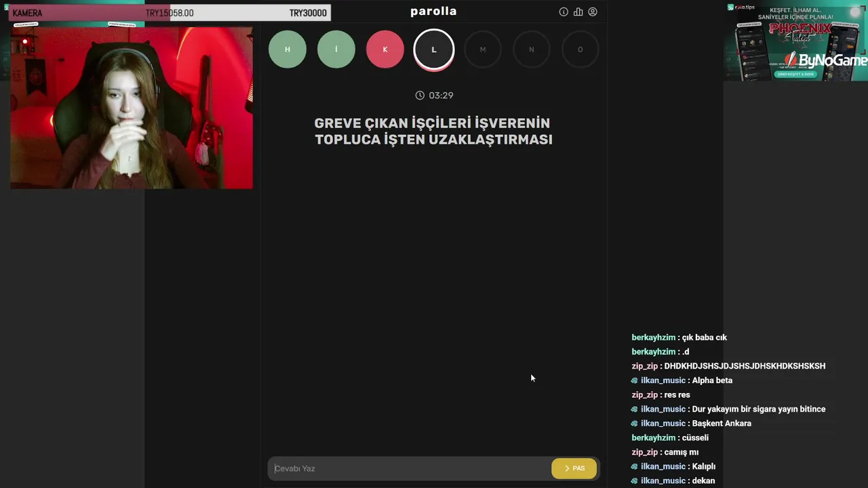The height and width of the screenshot is (488, 868).
Task: Click chat message 'Alpha beta'
Action: 712,380
